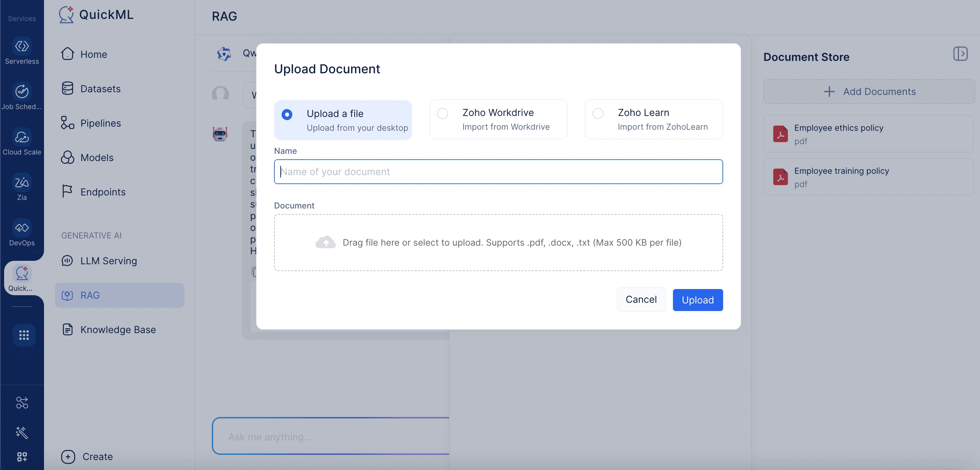Open the Cloud Scale service icon
980x470 pixels.
[22, 137]
